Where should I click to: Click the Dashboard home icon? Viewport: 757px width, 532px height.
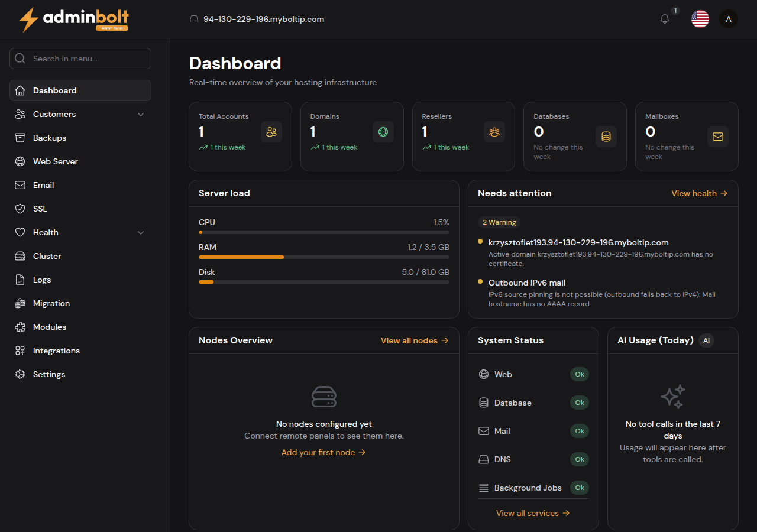pos(20,90)
